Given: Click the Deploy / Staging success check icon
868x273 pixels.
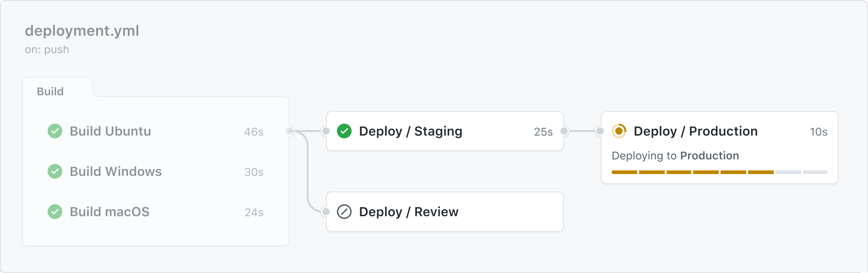Looking at the screenshot, I should point(344,131).
